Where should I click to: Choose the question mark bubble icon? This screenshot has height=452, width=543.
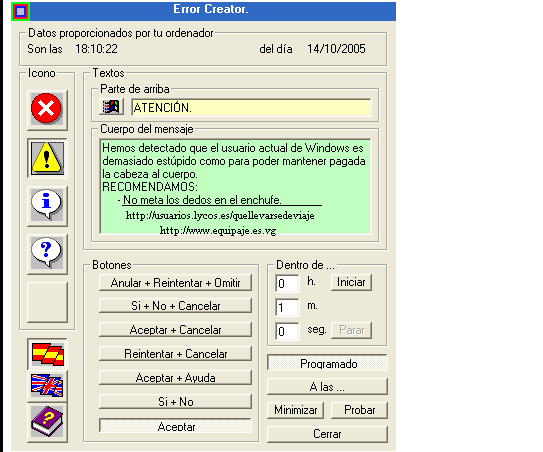[x=47, y=254]
